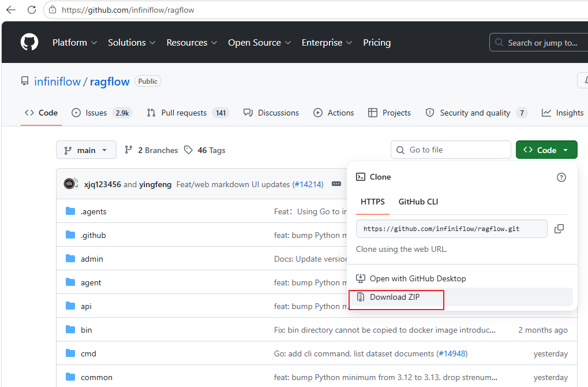
Task: Click the api folder icon
Action: coord(70,306)
